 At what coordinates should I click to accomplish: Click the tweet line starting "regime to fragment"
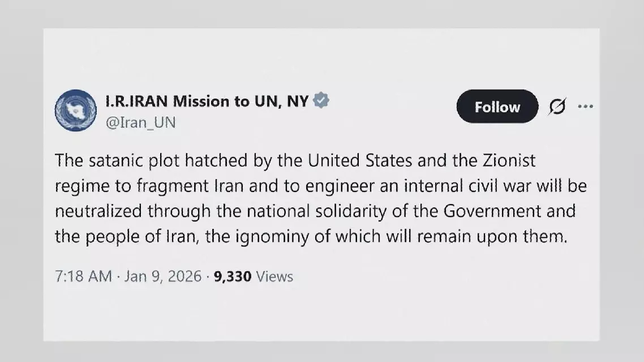pyautogui.click(x=320, y=186)
